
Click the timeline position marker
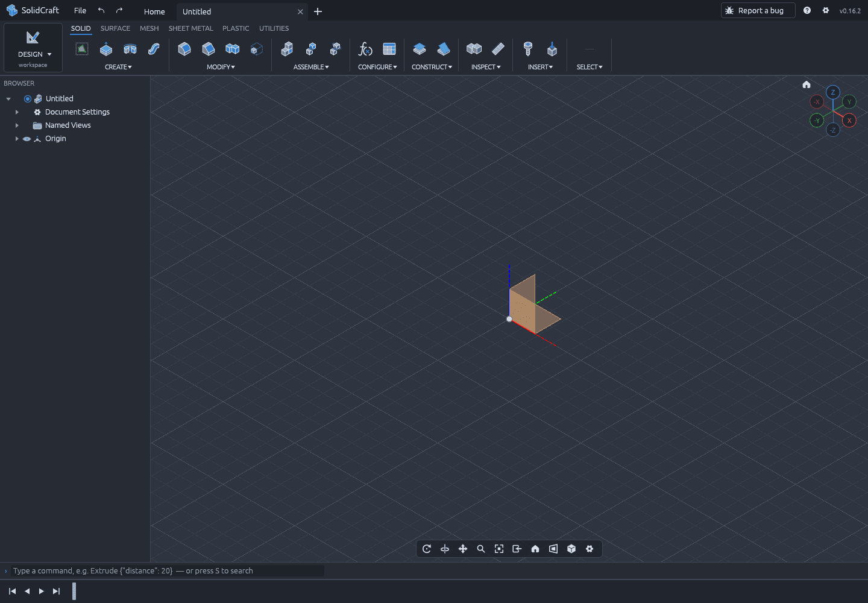click(74, 591)
